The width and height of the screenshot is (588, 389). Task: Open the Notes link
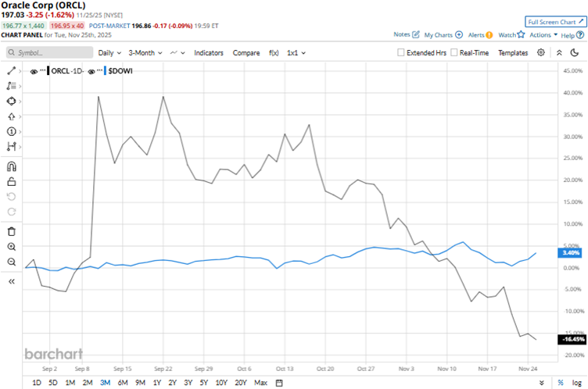pyautogui.click(x=402, y=34)
